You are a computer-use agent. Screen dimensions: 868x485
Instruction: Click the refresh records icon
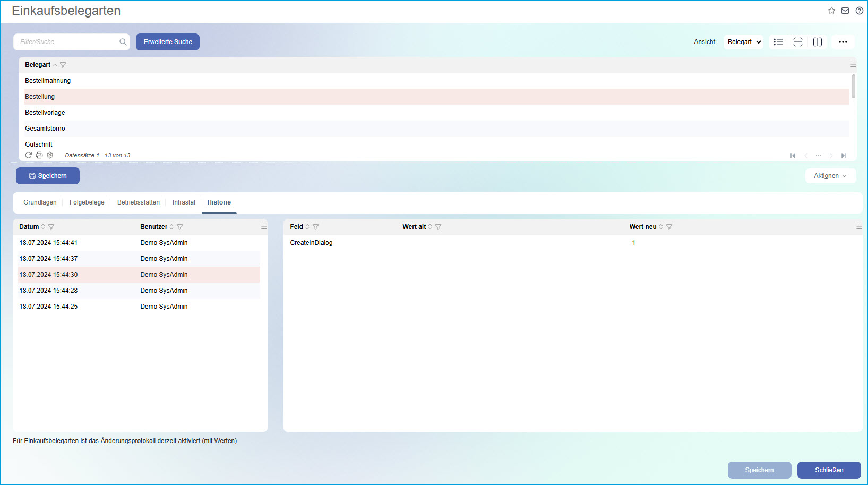click(29, 155)
